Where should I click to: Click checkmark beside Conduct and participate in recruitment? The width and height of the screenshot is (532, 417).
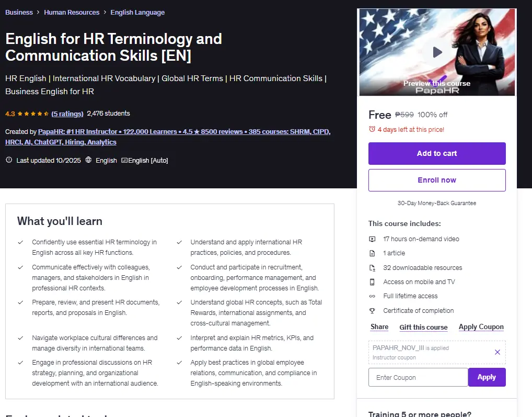(x=179, y=267)
